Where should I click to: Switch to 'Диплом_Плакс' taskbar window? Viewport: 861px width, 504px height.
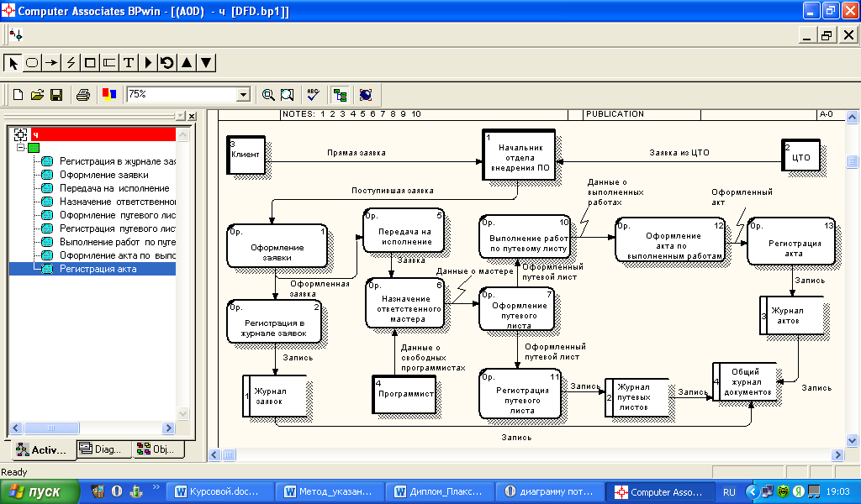(x=439, y=491)
